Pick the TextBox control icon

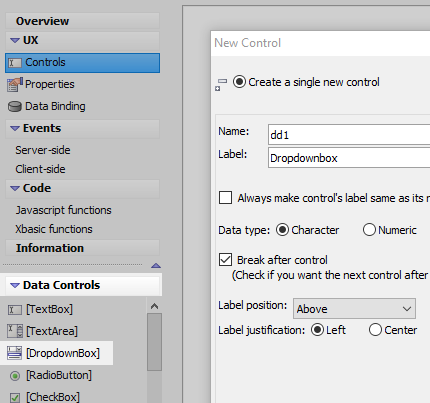point(15,310)
